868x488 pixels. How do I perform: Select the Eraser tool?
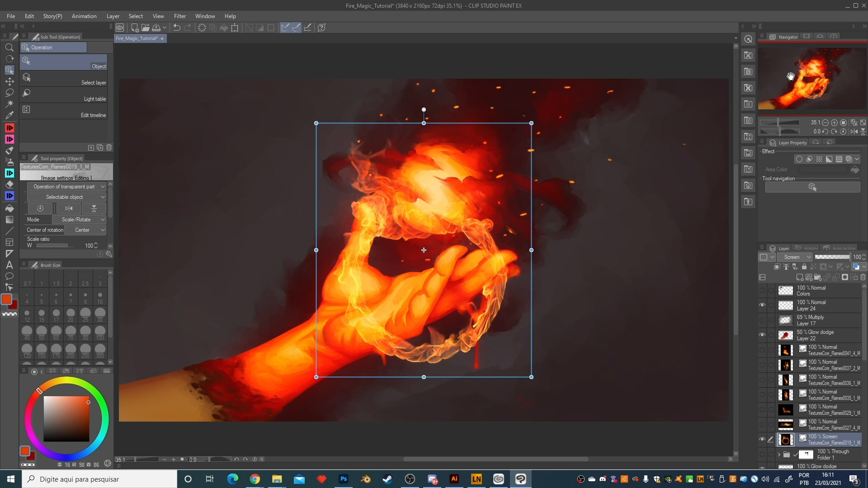click(9, 185)
